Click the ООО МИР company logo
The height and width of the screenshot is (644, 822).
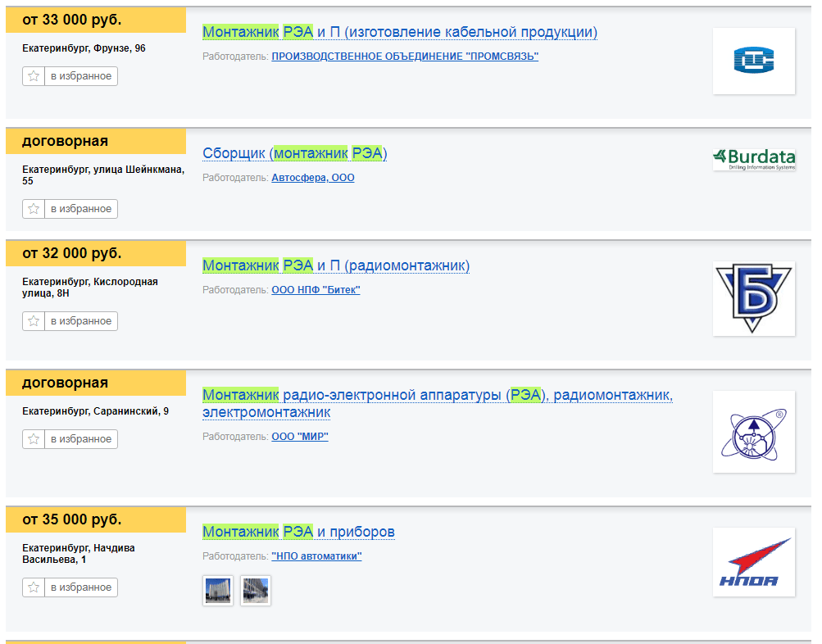pyautogui.click(x=753, y=432)
